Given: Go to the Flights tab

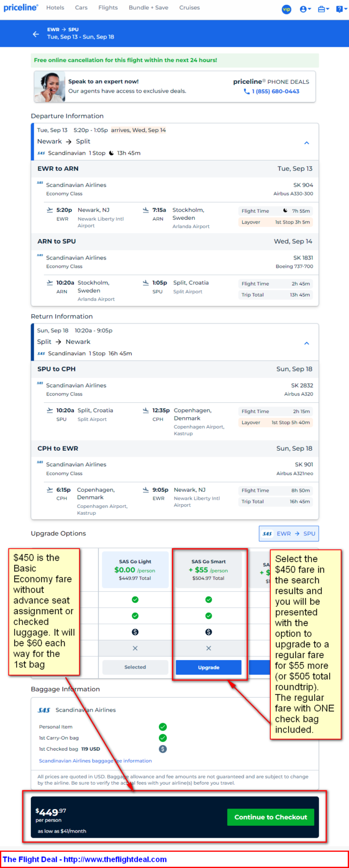Looking at the screenshot, I should [108, 8].
